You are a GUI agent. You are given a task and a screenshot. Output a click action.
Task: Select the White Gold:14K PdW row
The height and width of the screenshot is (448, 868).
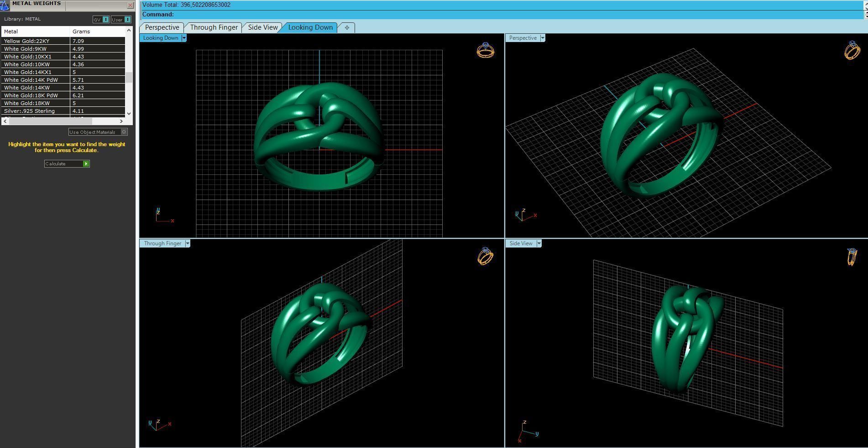click(x=63, y=80)
